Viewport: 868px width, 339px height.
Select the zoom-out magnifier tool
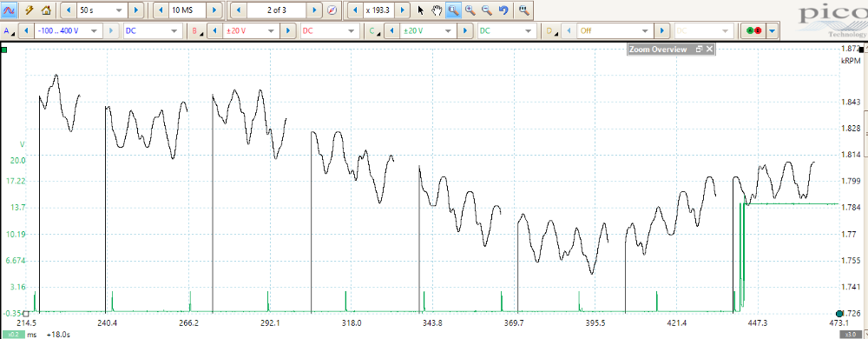tap(487, 10)
